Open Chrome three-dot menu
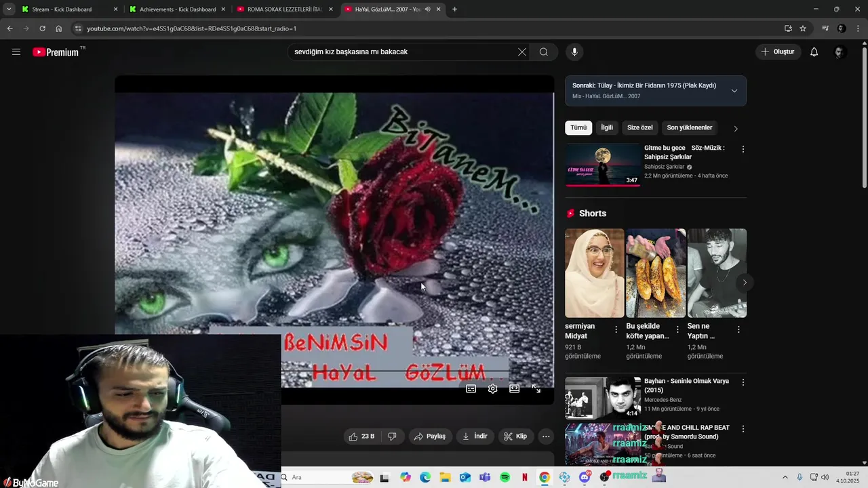 coord(859,28)
